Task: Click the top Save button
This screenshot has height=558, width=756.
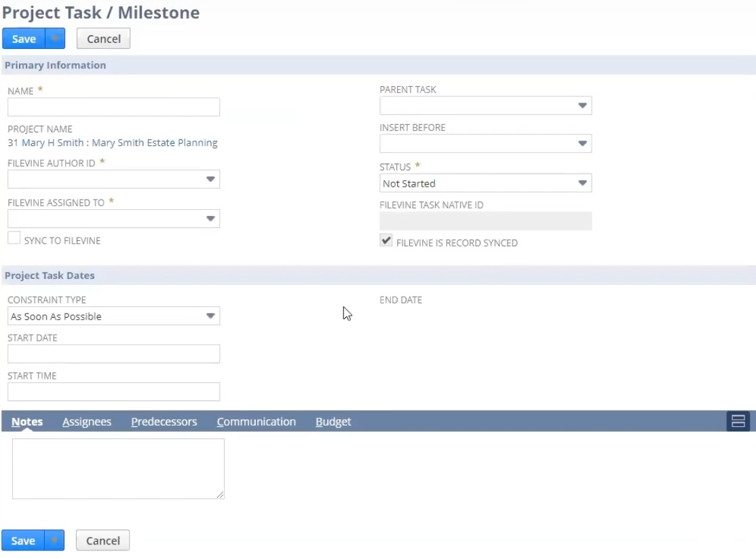Action: pos(24,39)
